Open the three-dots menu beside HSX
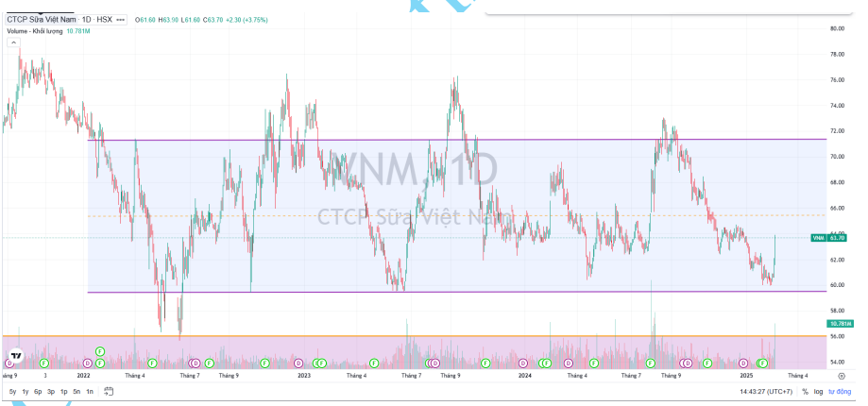868x406 pixels. 121,20
